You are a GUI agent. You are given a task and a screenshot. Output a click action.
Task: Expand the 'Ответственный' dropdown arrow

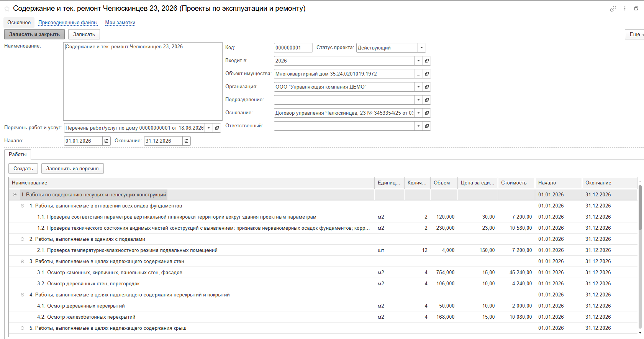coord(418,126)
